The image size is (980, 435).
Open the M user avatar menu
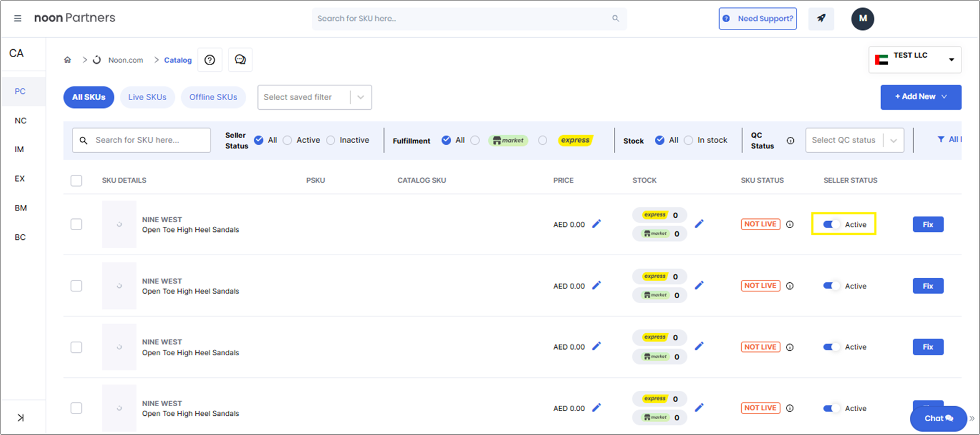click(862, 19)
